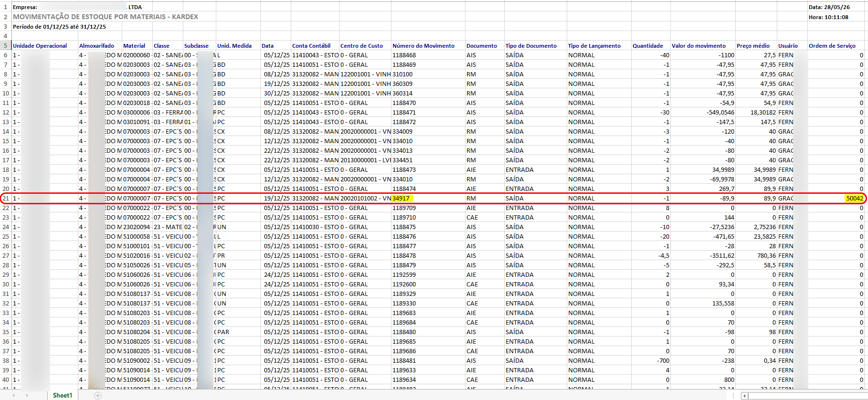Viewport: 868px width, 400px height.
Task: Select the average price 18,30182
Action: point(763,113)
